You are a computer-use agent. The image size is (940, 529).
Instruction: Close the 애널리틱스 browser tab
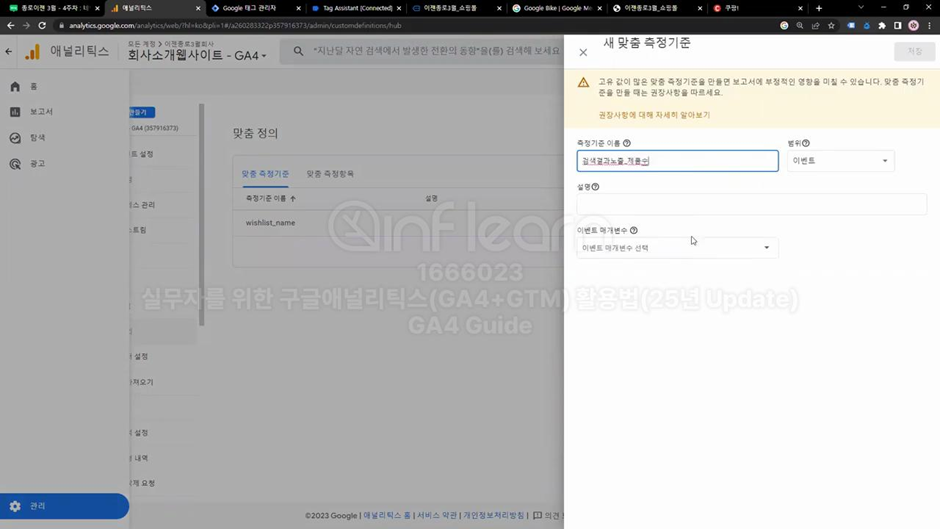click(x=198, y=8)
